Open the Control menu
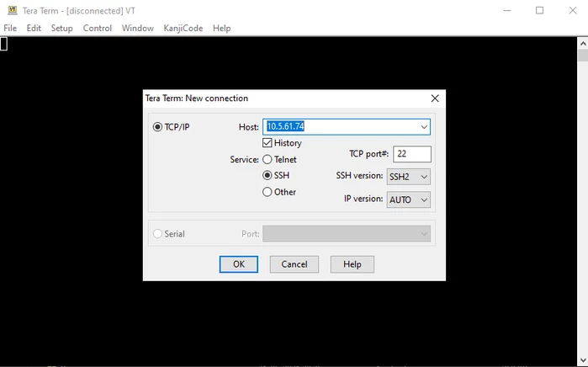The width and height of the screenshot is (588, 367). (98, 28)
